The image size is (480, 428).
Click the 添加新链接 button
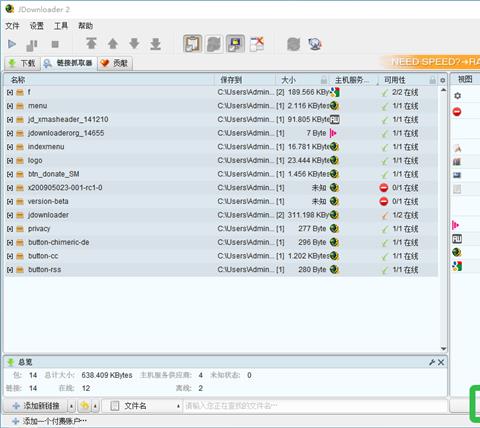(x=36, y=406)
